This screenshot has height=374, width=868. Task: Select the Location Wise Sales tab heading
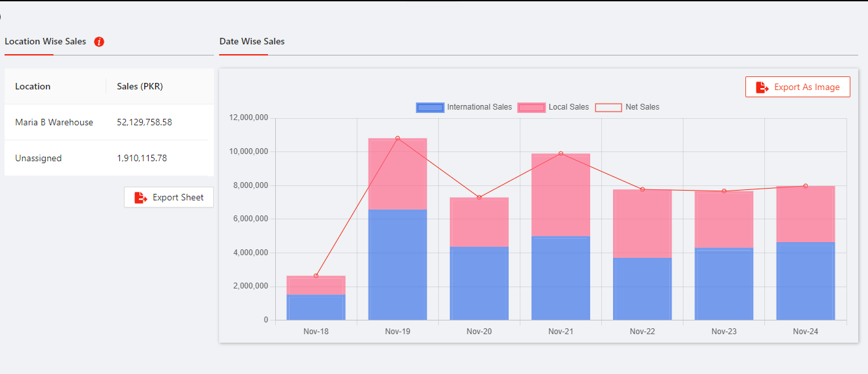point(45,42)
